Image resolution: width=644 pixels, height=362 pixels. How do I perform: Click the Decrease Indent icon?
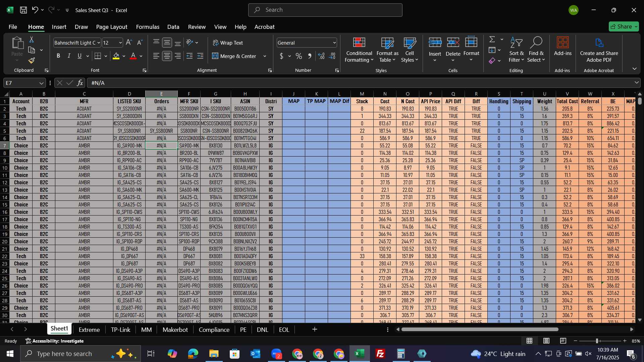pyautogui.click(x=190, y=56)
